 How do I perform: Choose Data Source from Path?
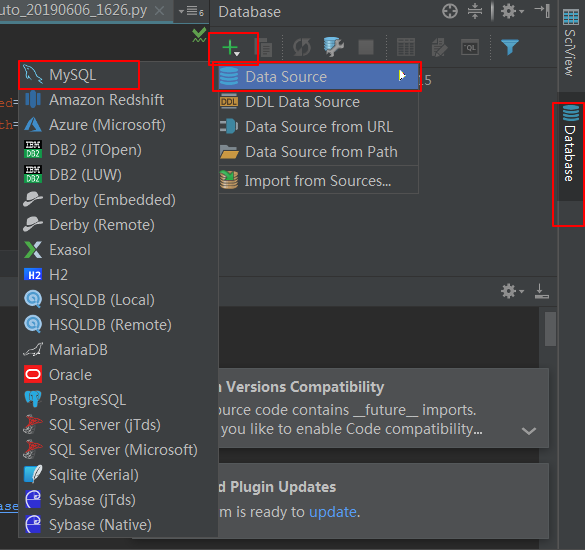point(318,152)
